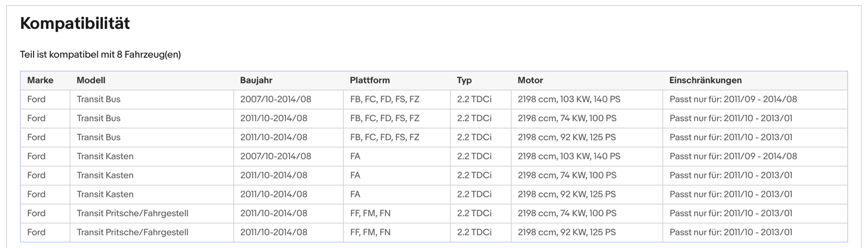Click 'Passt nur für: 2011/09 - 2014/08' for Transit Bus
This screenshot has width=868, height=248.
pyautogui.click(x=733, y=99)
